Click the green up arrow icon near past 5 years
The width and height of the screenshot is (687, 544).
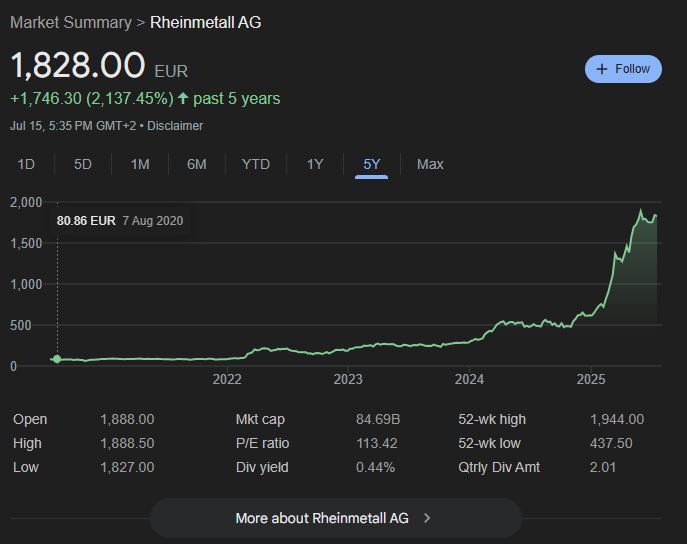(183, 98)
